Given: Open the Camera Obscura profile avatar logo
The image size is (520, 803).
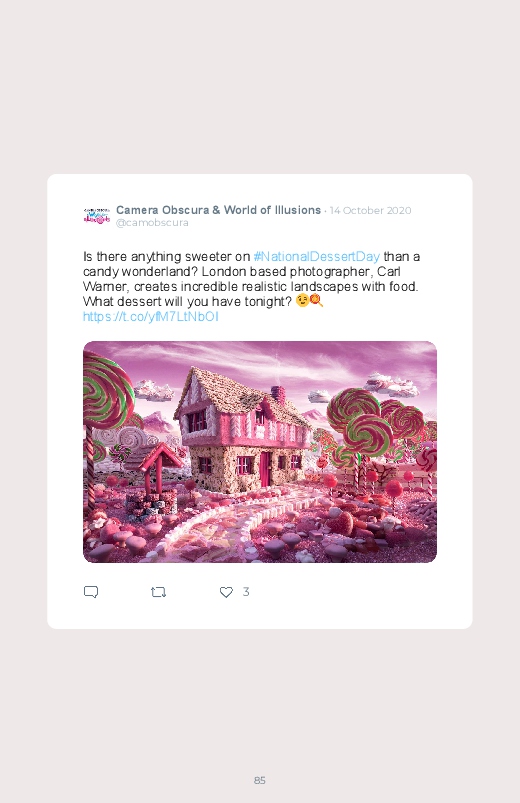Looking at the screenshot, I should [97, 216].
